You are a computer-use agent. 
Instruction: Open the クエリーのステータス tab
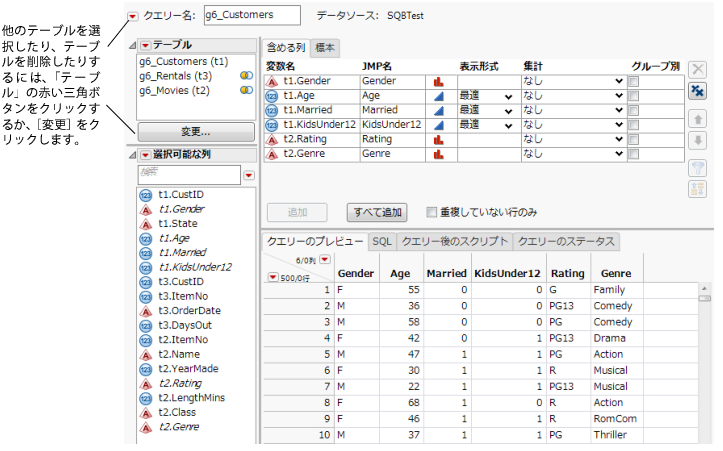click(566, 242)
